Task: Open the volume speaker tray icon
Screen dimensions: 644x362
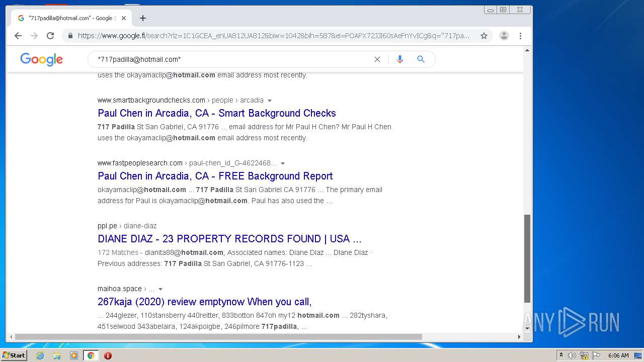Action: [572, 355]
